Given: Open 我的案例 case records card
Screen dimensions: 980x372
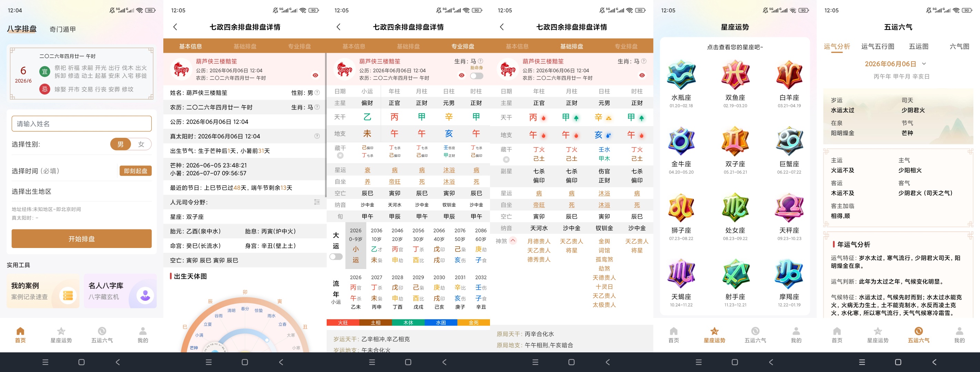Looking at the screenshot, I should 43,291.
